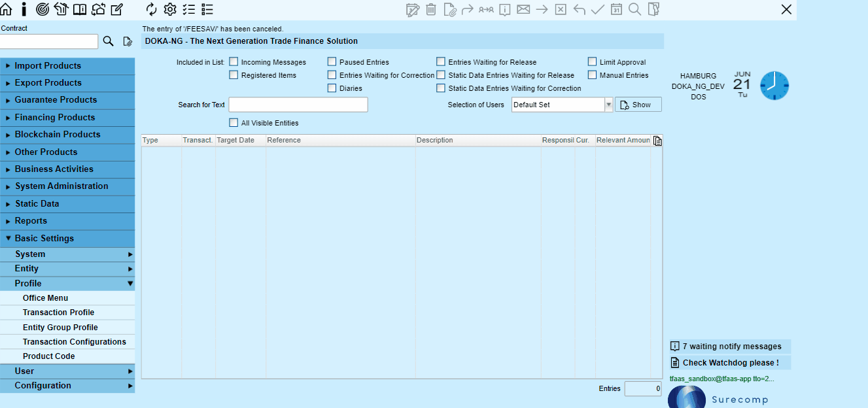This screenshot has width=868, height=408.
Task: Expand the User submenu
Action: [x=67, y=371]
